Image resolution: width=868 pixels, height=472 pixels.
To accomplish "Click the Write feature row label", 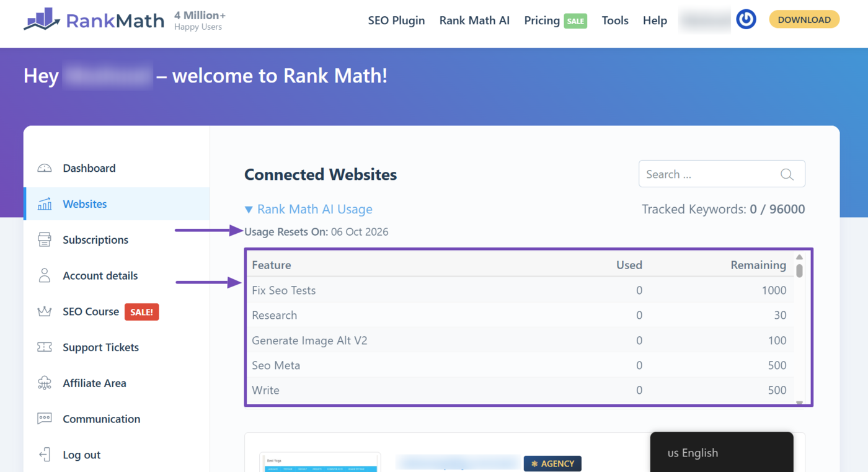I will [x=265, y=390].
